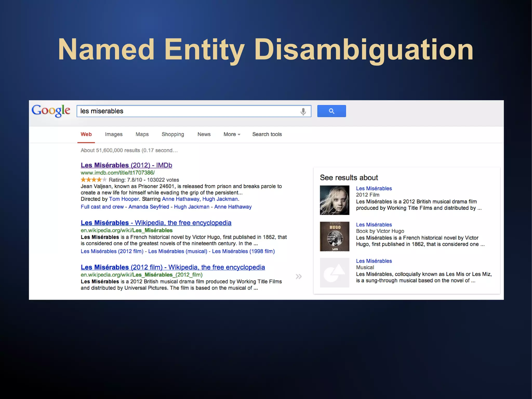Click the Musical placeholder thumbnail
This screenshot has height=399, width=532.
pos(334,272)
